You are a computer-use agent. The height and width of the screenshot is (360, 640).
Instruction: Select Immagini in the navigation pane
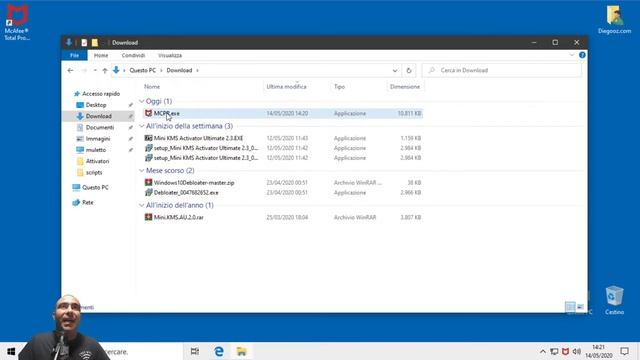[x=98, y=139]
